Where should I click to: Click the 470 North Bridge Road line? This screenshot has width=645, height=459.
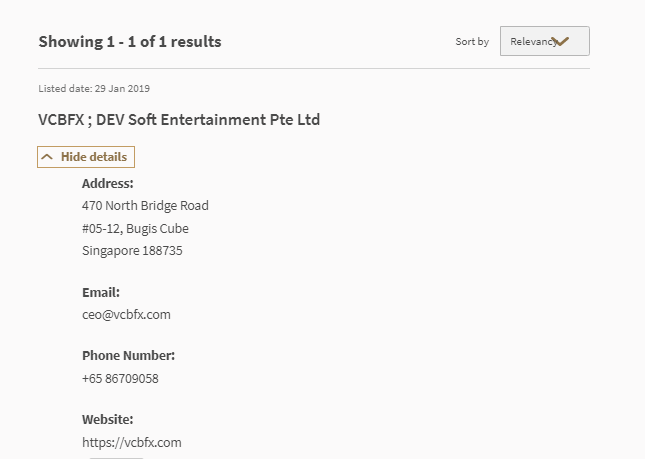[x=145, y=206]
